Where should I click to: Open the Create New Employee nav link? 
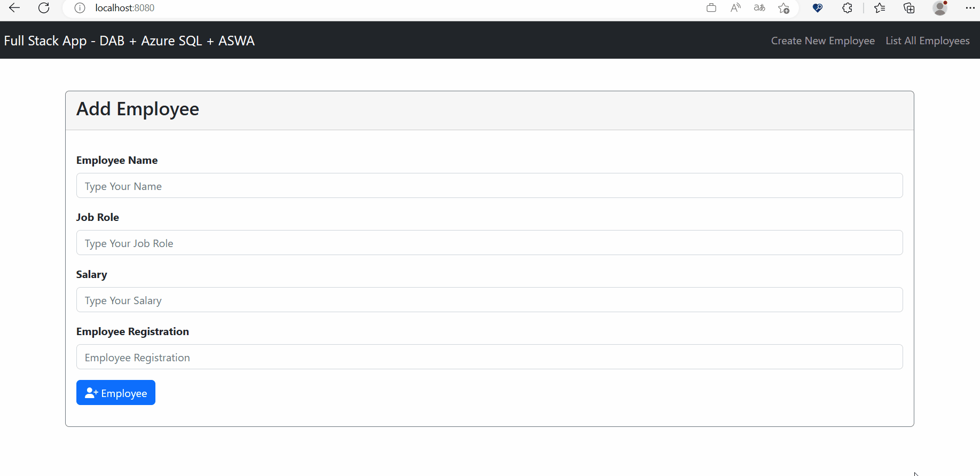pos(822,41)
